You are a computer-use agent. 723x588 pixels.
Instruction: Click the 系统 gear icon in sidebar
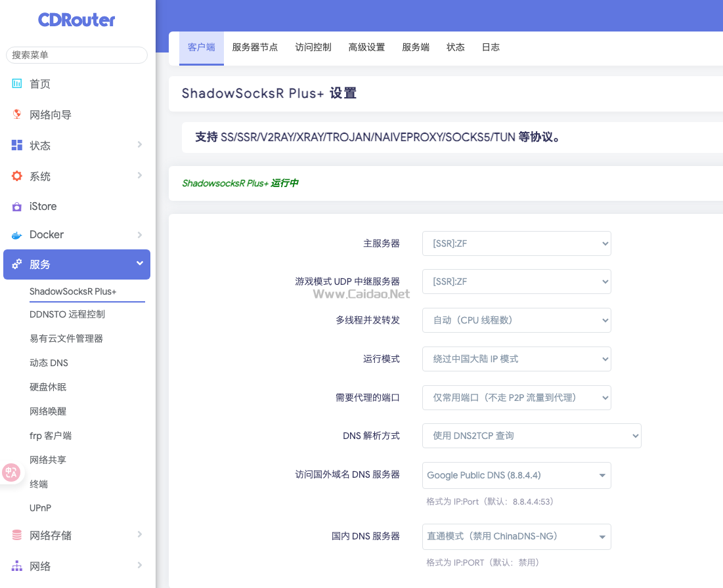coord(17,176)
